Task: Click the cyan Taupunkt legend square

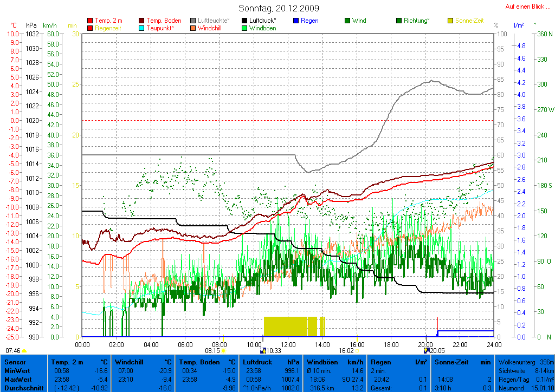Action: 142,28
